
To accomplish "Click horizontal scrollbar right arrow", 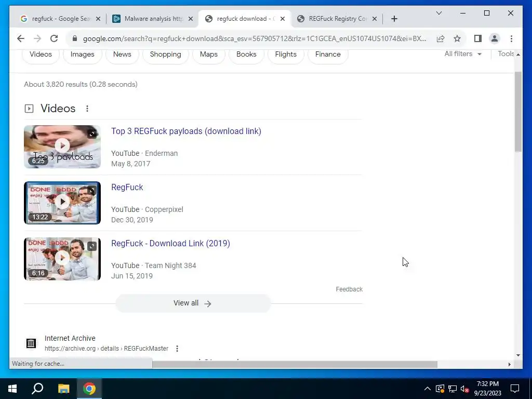I will pyautogui.click(x=510, y=364).
